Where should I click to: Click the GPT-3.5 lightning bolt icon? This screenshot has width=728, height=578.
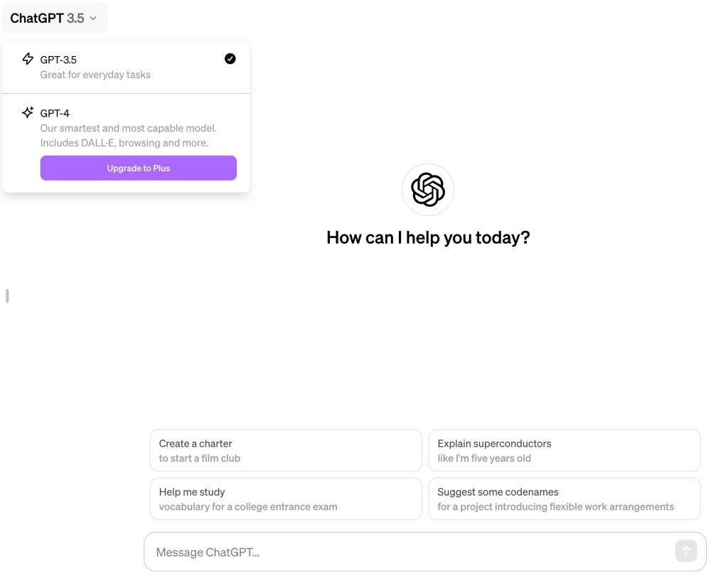(28, 59)
